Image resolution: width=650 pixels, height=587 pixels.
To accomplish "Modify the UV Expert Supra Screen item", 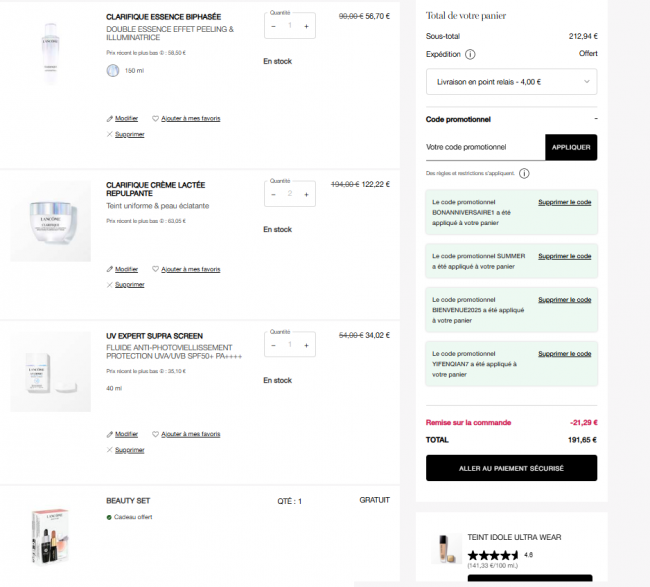I will coord(122,434).
